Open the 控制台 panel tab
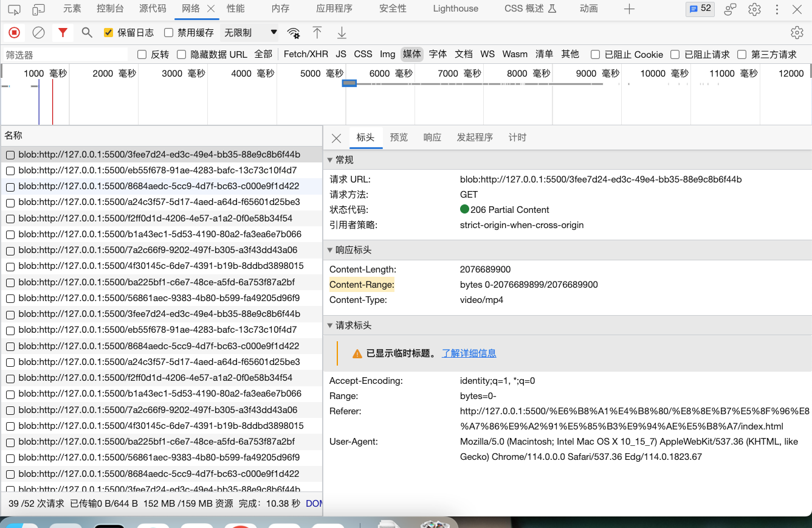Screen dimensions: 812x528 (110, 9)
